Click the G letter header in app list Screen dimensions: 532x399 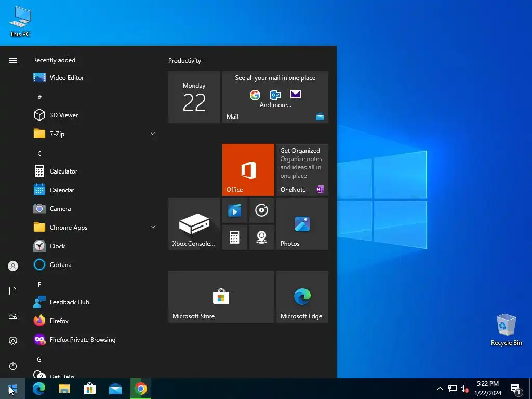click(39, 359)
